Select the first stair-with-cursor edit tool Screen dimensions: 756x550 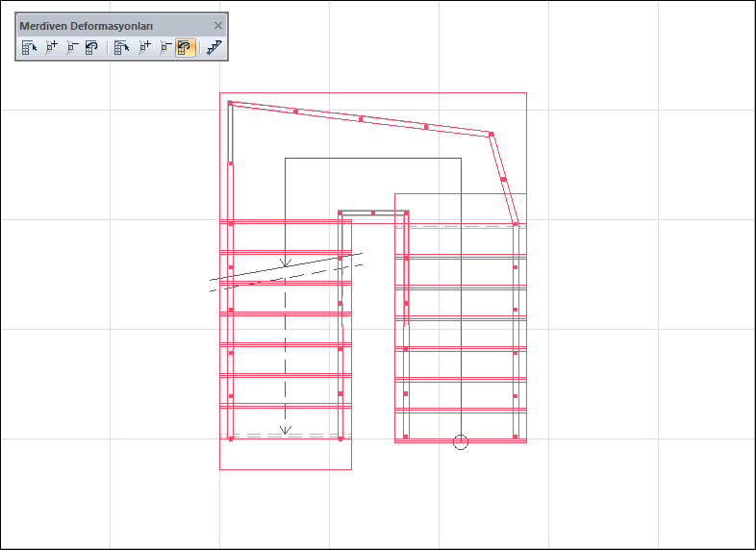(x=30, y=47)
